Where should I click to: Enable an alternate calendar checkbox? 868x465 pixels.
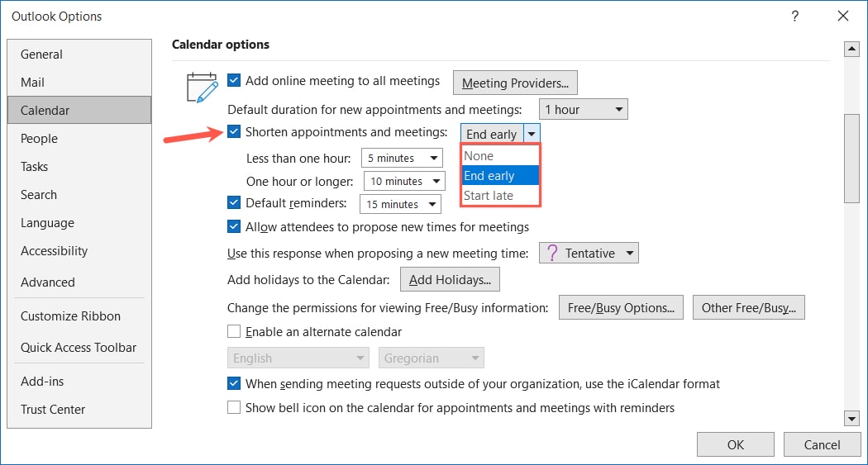tap(234, 331)
